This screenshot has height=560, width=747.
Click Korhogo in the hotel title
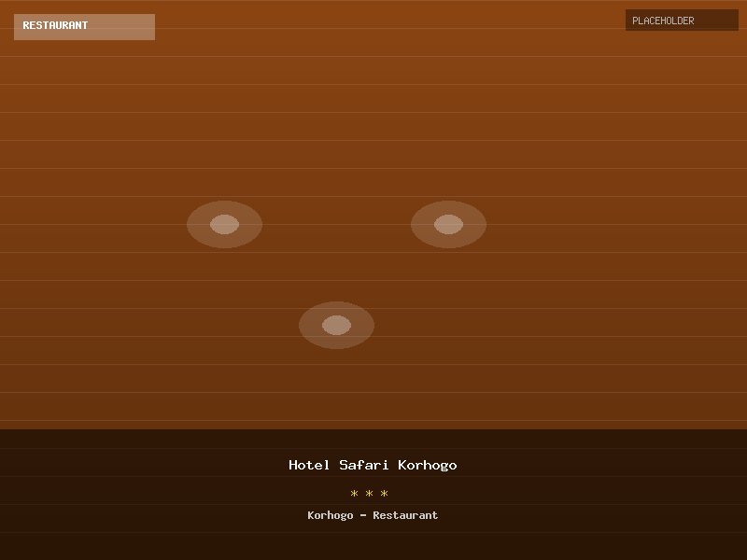[428, 465]
